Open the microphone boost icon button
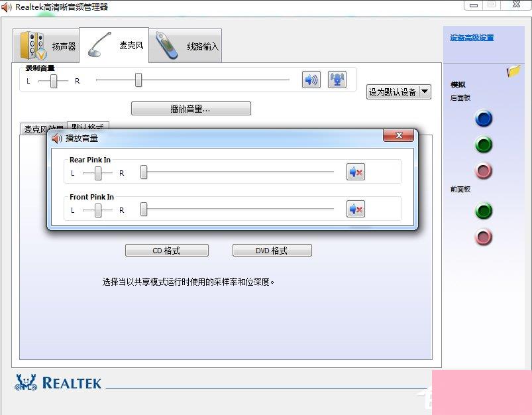This screenshot has height=415, width=532. tap(337, 80)
